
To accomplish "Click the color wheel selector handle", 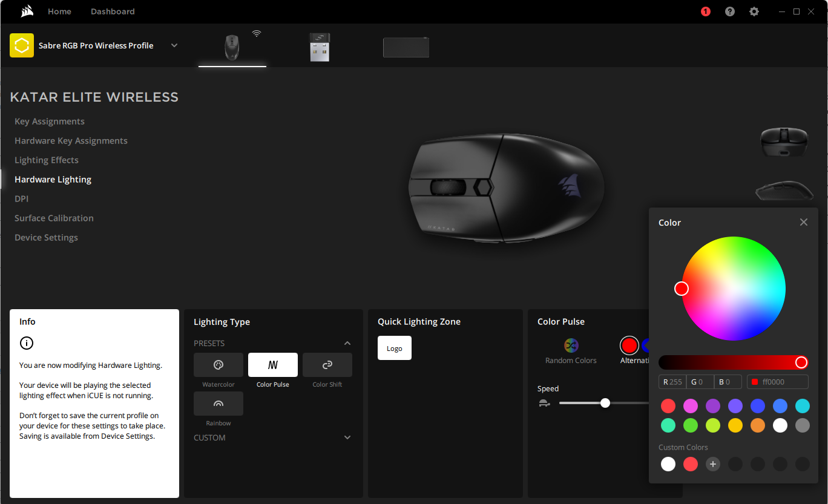I will (682, 289).
